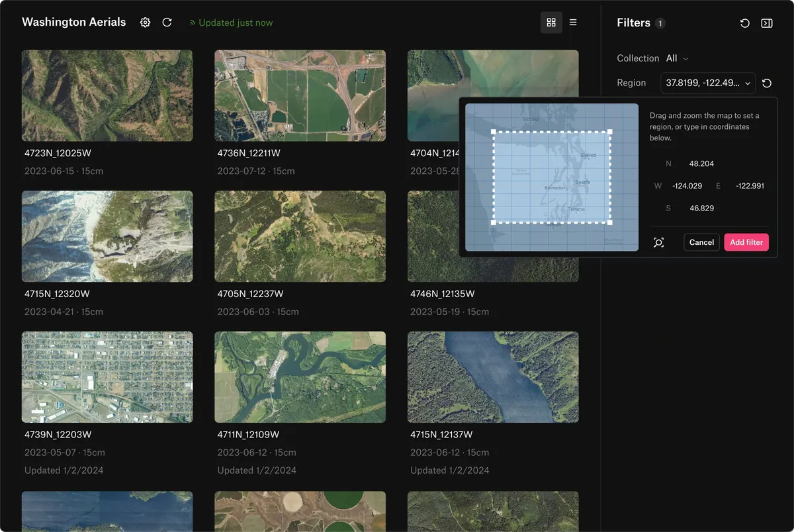
Task: Select the 4746N_12135W title text
Action: coord(442,294)
